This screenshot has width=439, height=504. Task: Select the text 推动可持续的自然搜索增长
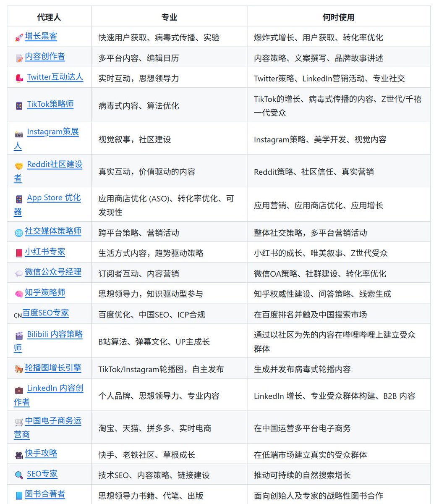tap(302, 475)
